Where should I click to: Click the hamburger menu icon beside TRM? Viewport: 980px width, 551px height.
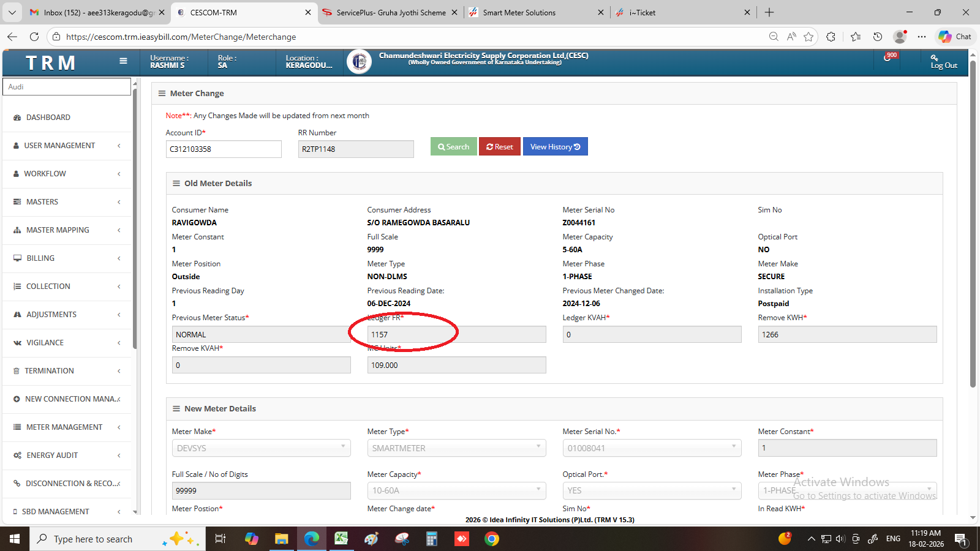coord(123,61)
